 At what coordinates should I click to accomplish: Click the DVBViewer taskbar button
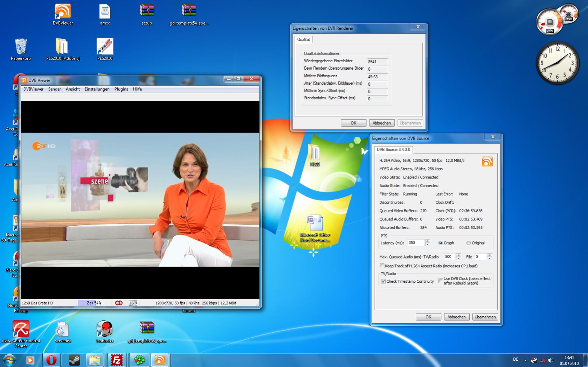tap(160, 360)
